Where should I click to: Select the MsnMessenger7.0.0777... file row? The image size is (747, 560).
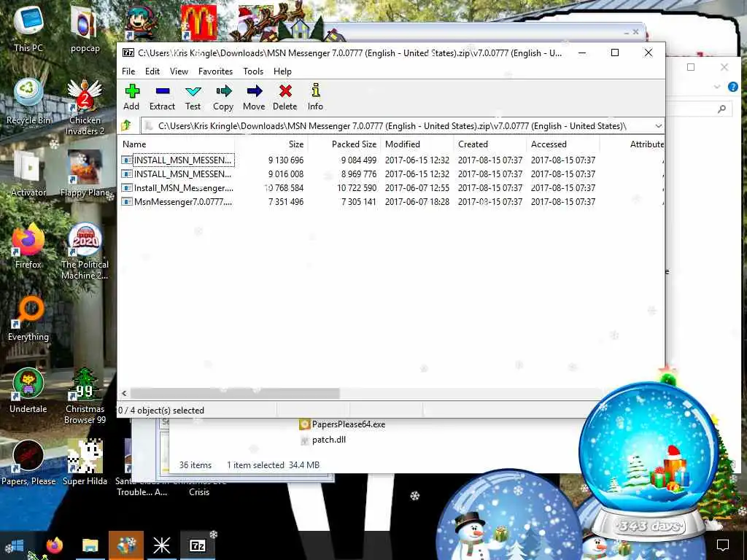[391, 202]
